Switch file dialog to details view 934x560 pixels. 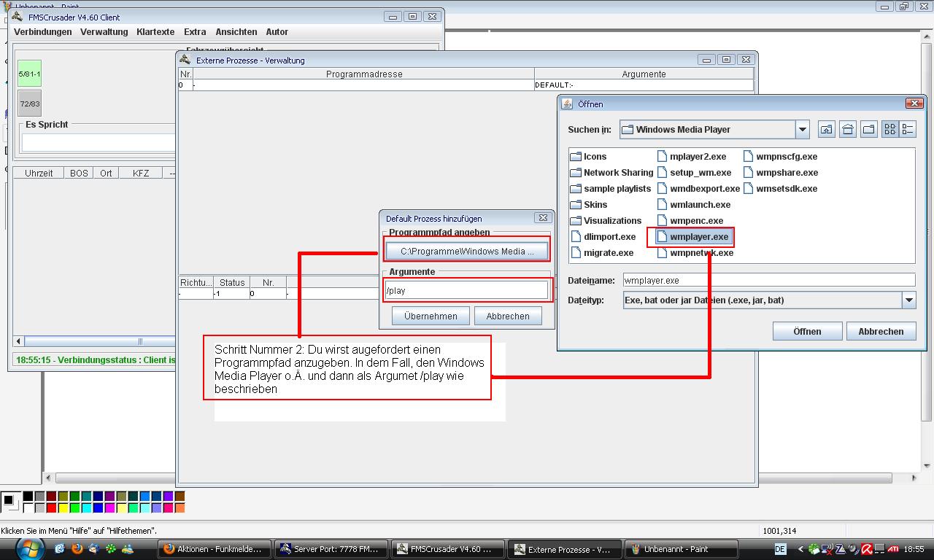click(x=908, y=130)
